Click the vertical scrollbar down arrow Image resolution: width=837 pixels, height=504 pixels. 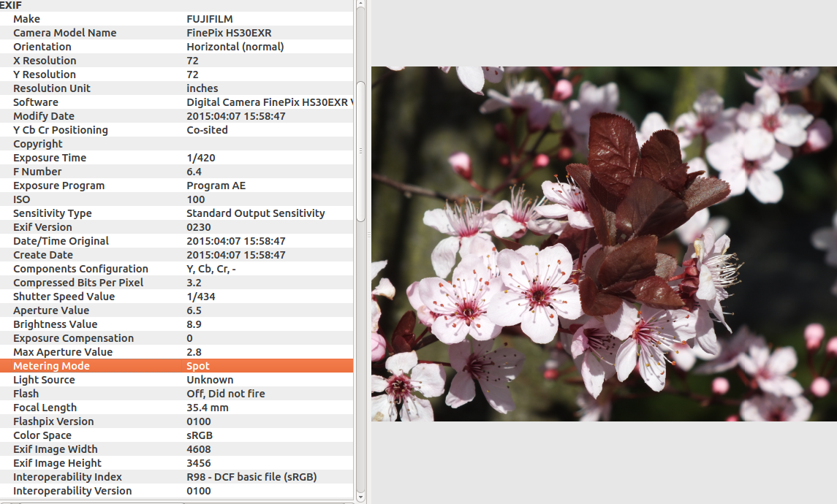pyautogui.click(x=360, y=498)
